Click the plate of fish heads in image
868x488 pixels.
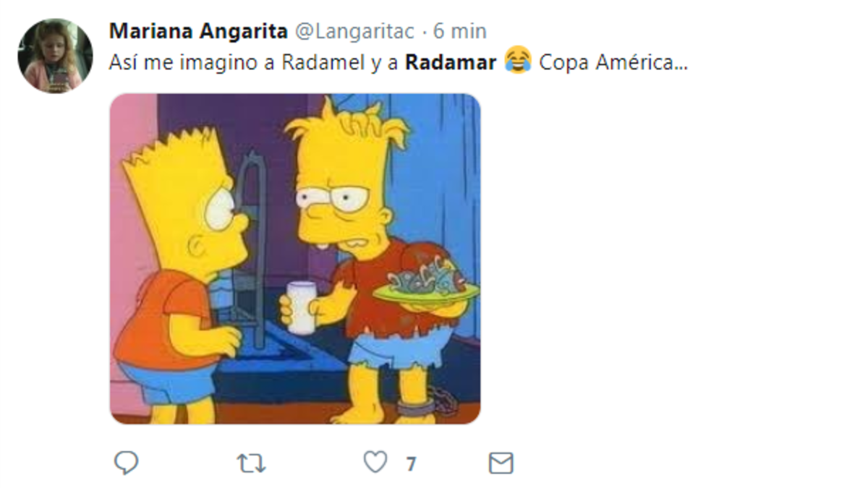click(425, 284)
